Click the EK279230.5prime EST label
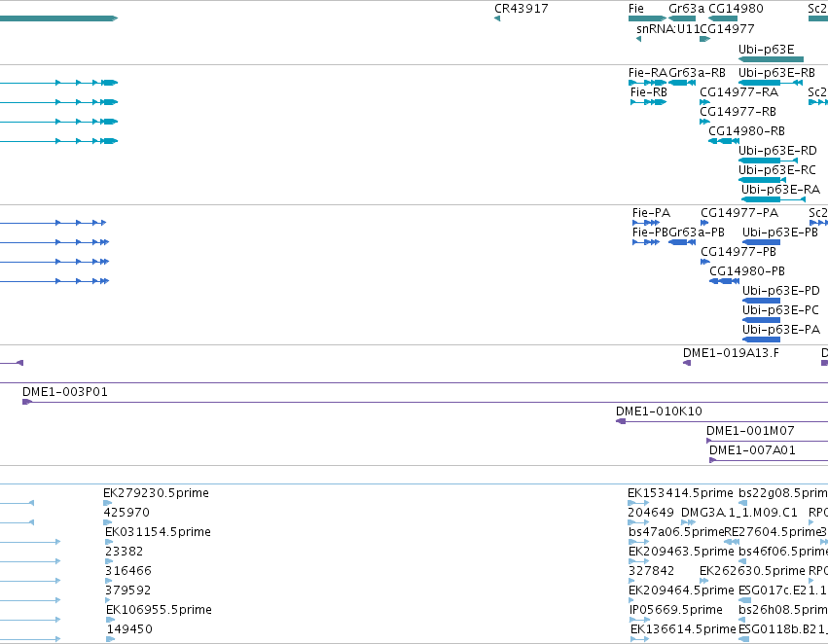The width and height of the screenshot is (828, 644). 156,493
